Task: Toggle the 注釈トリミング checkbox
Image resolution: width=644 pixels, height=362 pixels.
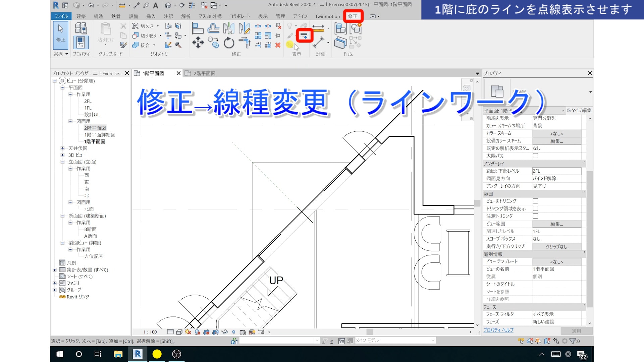Action: point(535,216)
